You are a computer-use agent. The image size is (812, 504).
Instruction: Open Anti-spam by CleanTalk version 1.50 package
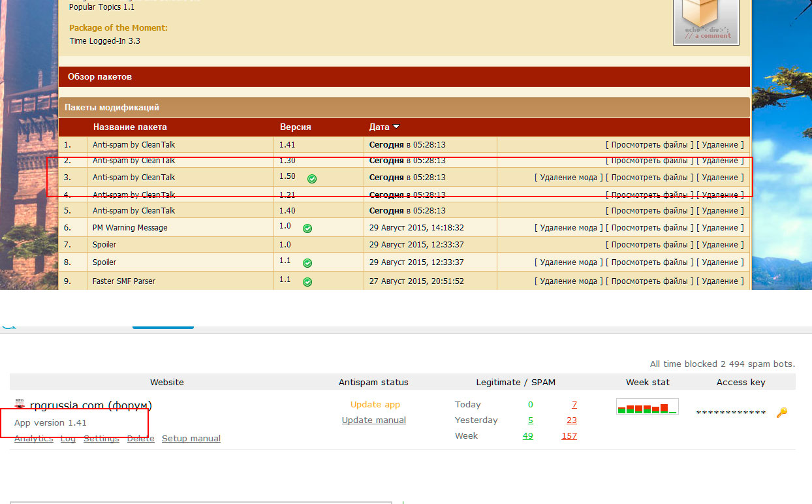[x=134, y=177]
